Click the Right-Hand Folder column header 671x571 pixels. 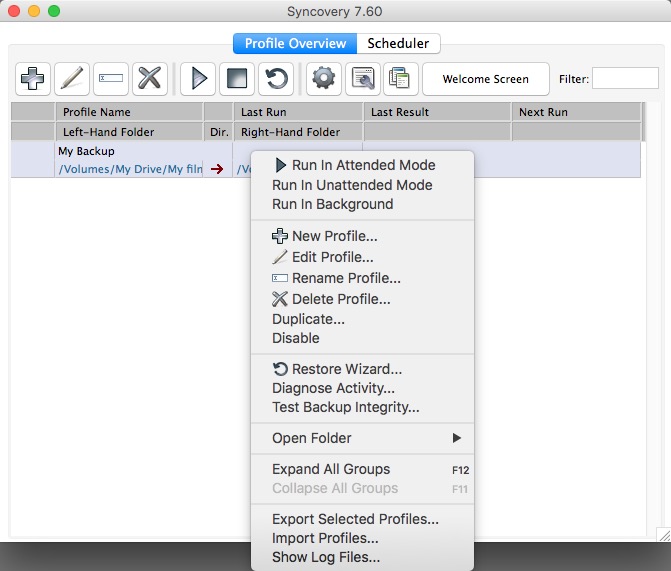[x=298, y=132]
